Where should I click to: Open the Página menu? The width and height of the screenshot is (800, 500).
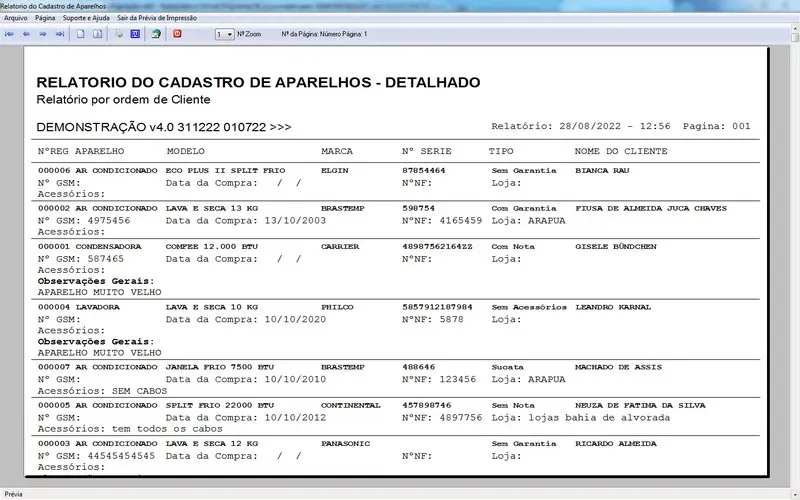[45, 18]
